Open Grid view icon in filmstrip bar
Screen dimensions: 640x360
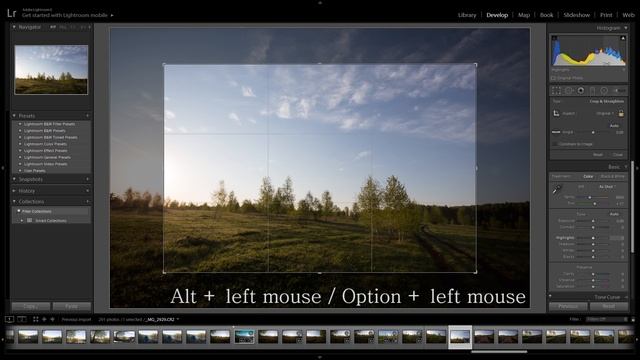pyautogui.click(x=36, y=319)
